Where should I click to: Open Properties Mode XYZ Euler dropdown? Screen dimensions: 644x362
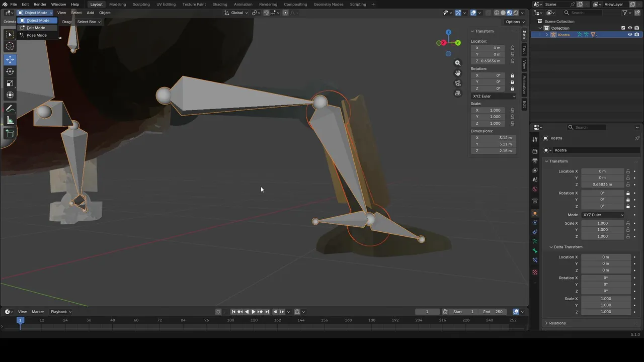[x=603, y=215]
